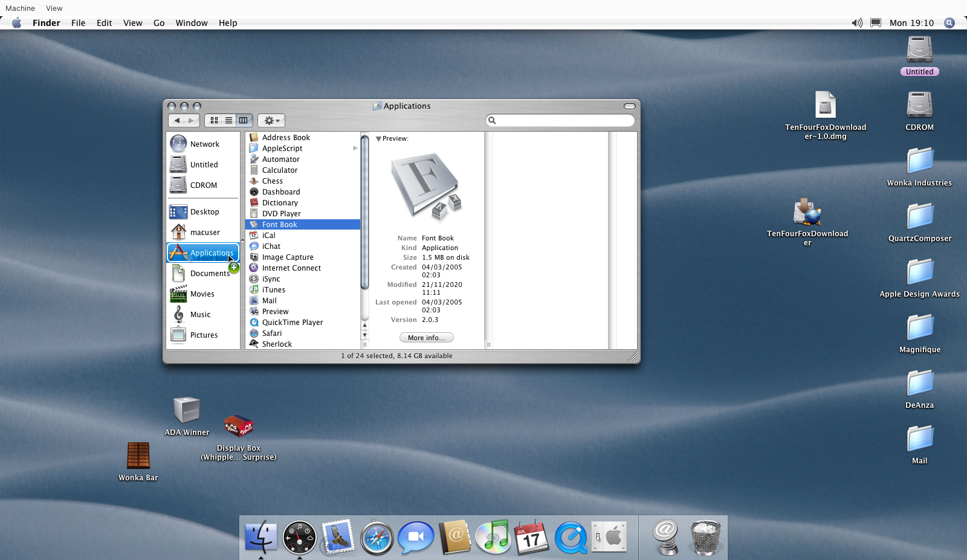Image resolution: width=967 pixels, height=560 pixels.
Task: Open the Finder menu
Action: click(x=47, y=23)
